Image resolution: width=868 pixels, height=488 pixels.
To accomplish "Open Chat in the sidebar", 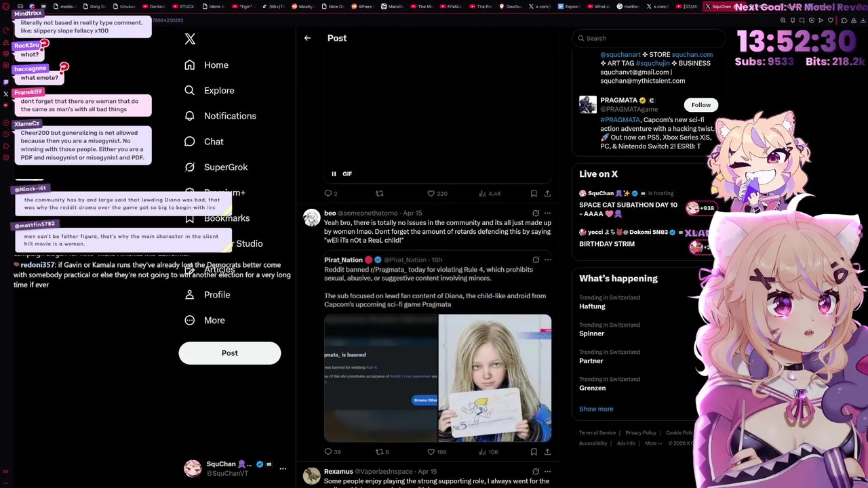I will (x=204, y=142).
